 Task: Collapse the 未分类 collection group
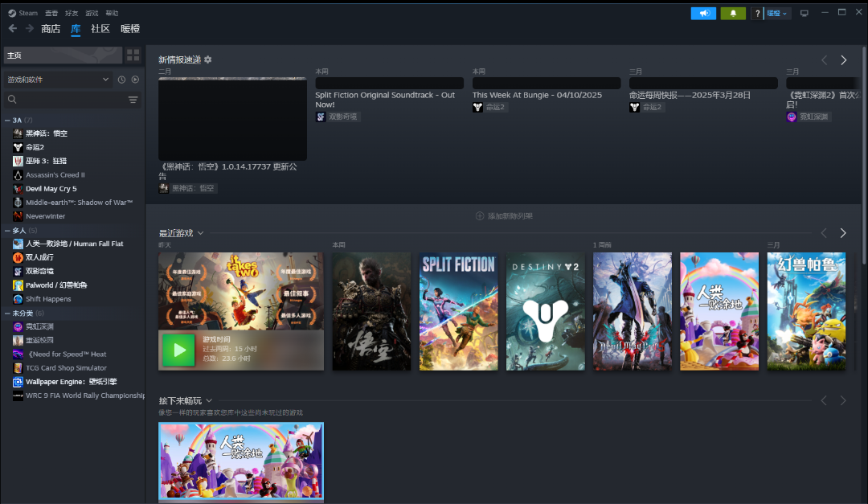click(7, 313)
